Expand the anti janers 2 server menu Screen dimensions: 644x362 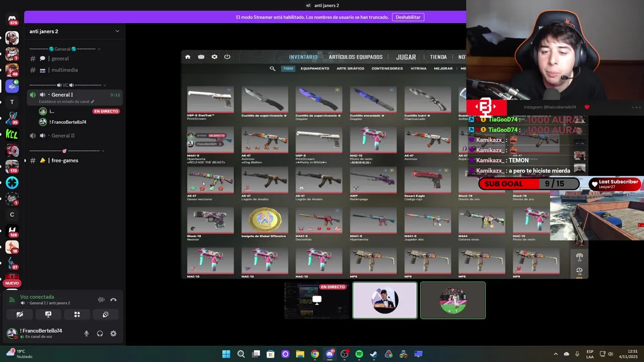(x=117, y=31)
